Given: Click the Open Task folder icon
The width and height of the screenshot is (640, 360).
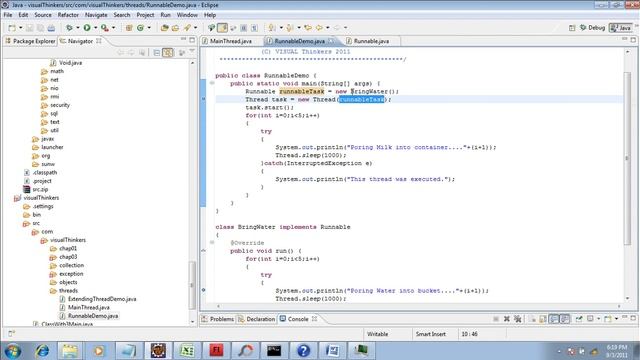Looking at the screenshot, I should tap(176, 28).
